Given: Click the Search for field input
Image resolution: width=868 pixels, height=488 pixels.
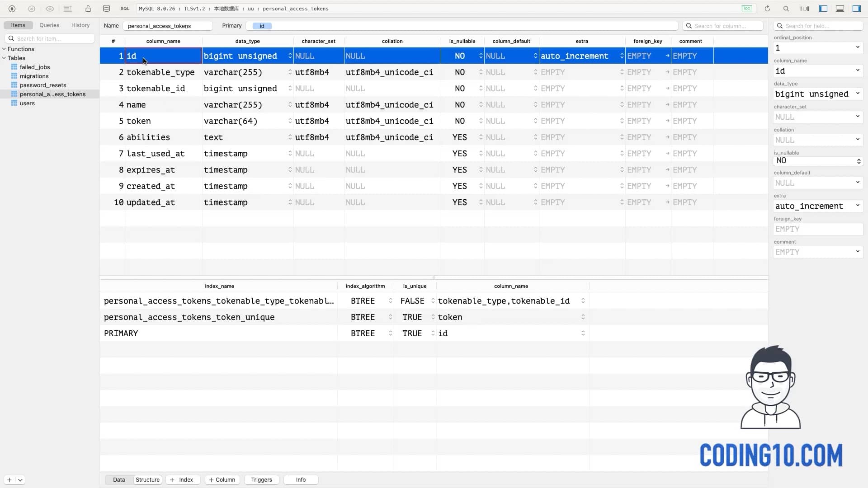Looking at the screenshot, I should click(818, 26).
